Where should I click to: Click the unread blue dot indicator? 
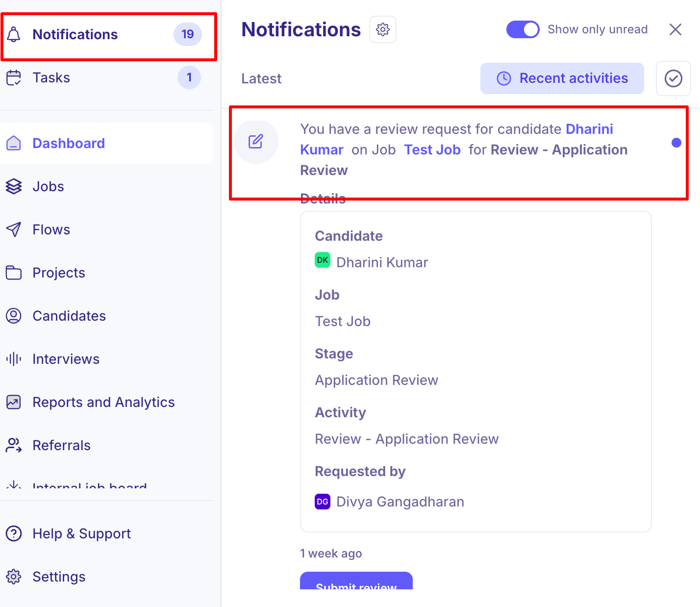[676, 143]
